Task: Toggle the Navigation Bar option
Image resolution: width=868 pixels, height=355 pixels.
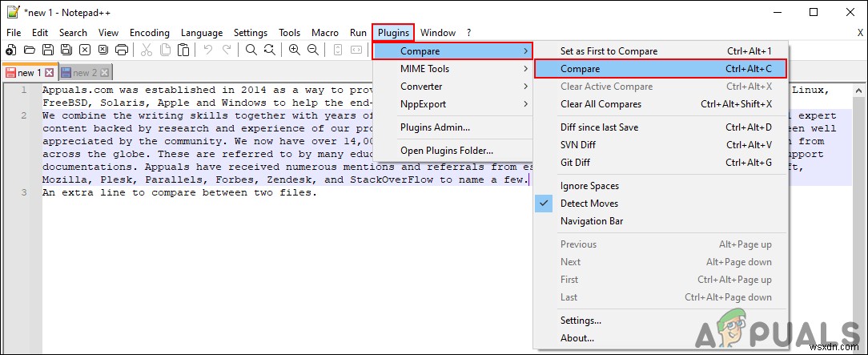Action: [592, 221]
